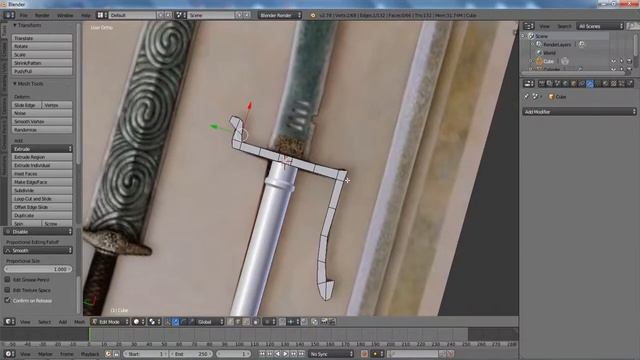
Task: Open the viewport Add menu
Action: tap(62, 322)
